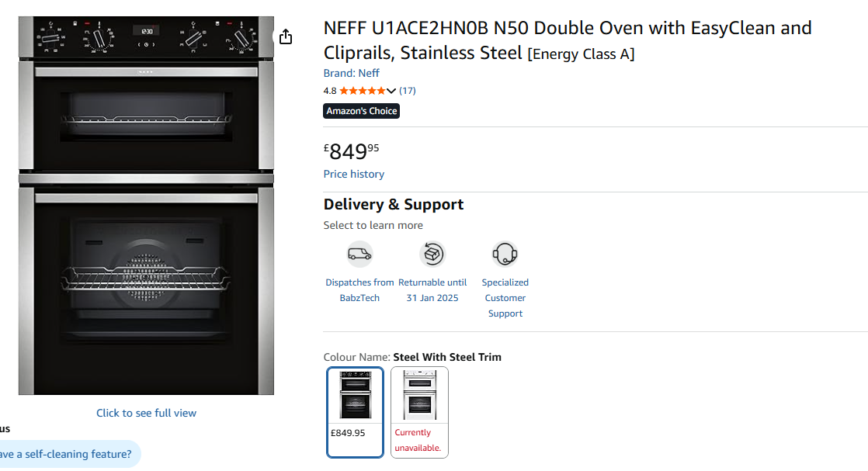
Task: Click the returnable package icon
Action: [432, 254]
